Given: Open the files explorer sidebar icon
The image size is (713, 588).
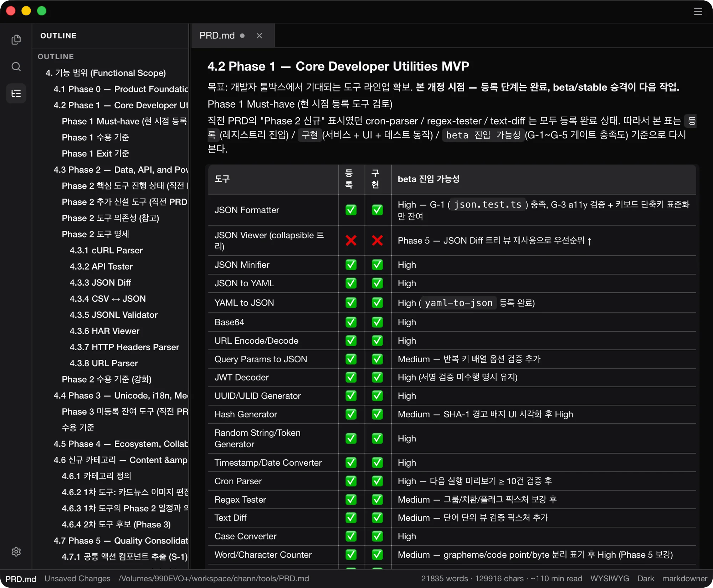Looking at the screenshot, I should (x=16, y=39).
